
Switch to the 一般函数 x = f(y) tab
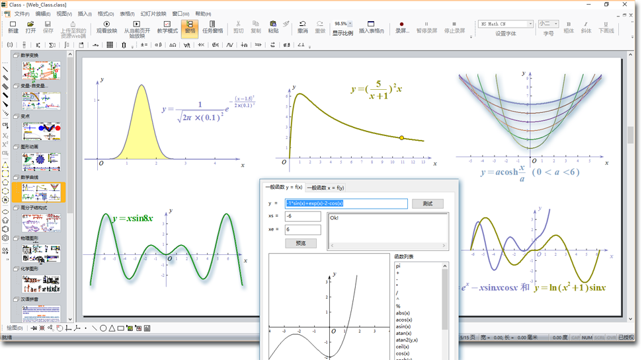point(325,188)
